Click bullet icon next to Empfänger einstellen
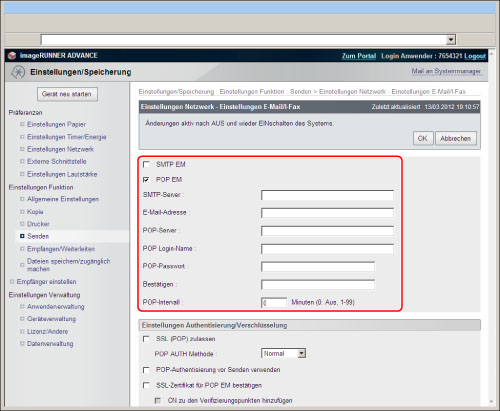Screen dimensions: 500x411 pos(12,282)
